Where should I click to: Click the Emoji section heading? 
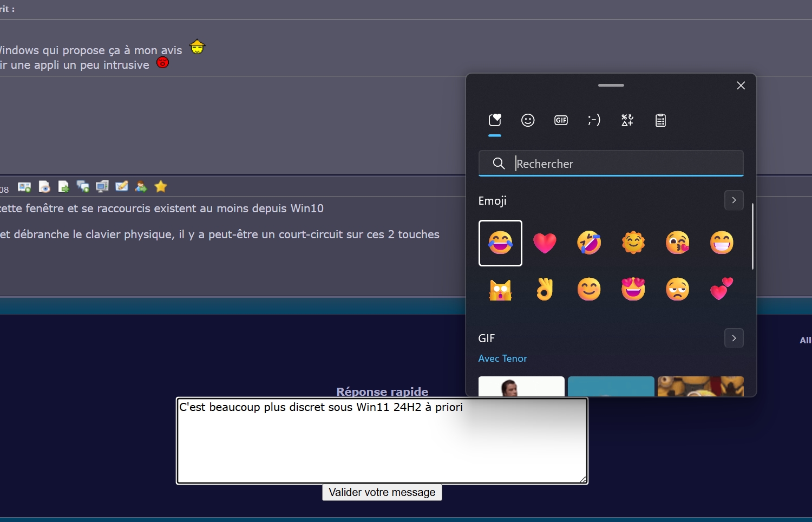(x=493, y=201)
